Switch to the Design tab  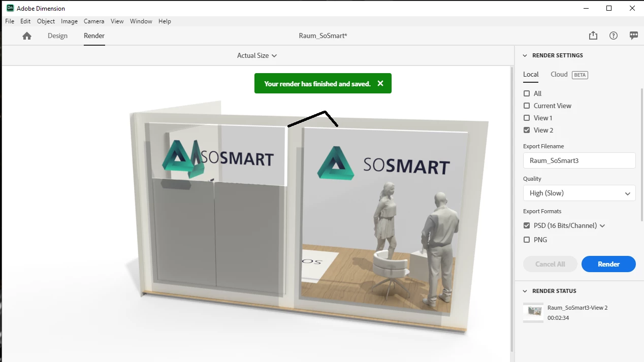point(57,36)
